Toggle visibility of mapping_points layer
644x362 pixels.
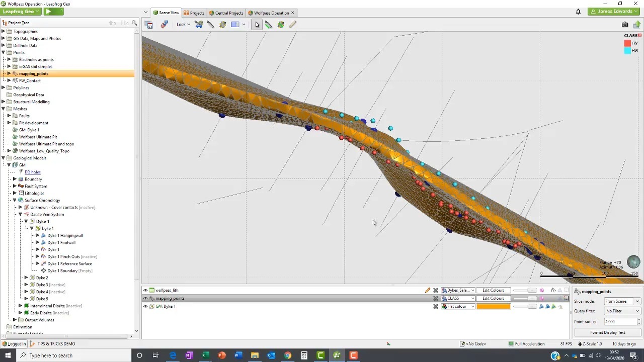145,298
